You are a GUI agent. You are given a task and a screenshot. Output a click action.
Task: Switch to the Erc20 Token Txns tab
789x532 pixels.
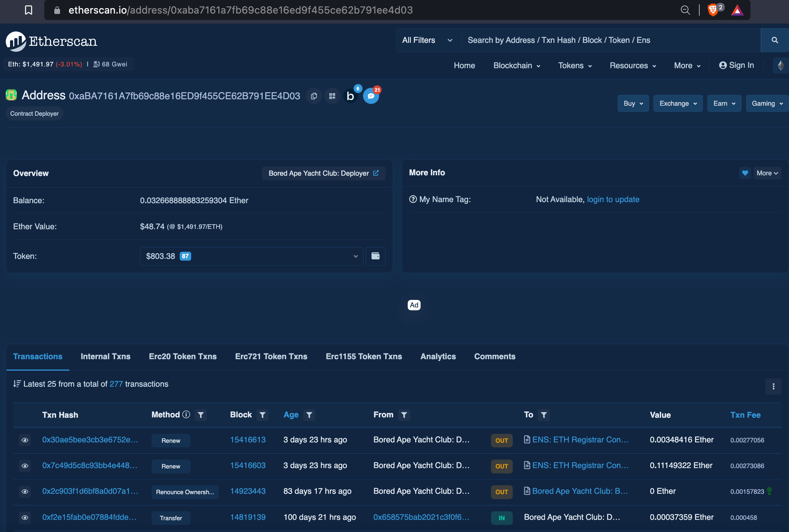(183, 356)
